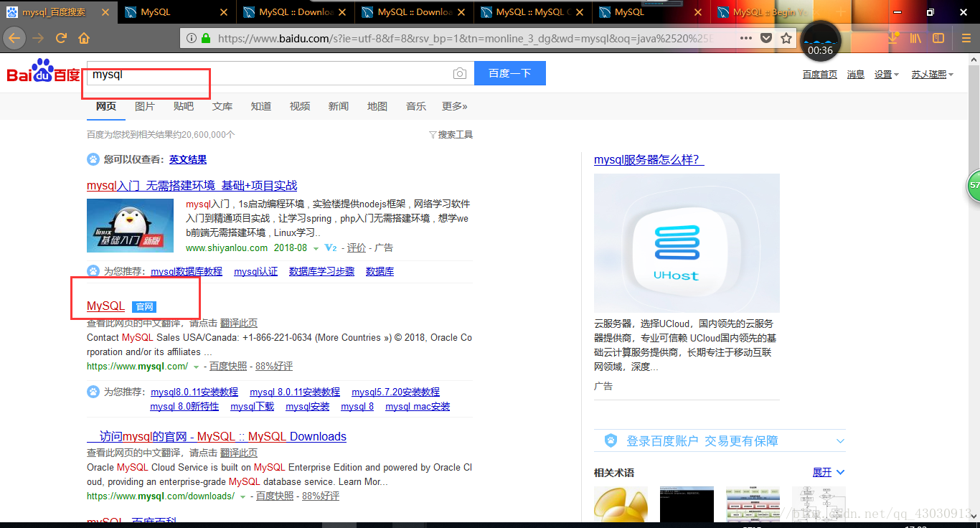Open suggested link mysql数据库教程
This screenshot has width=980, height=528.
(x=187, y=271)
